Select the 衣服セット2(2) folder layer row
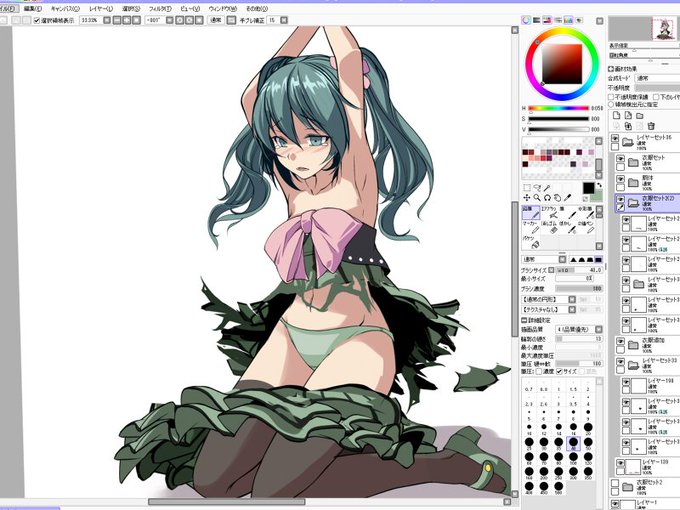The image size is (680, 510). pos(647,203)
